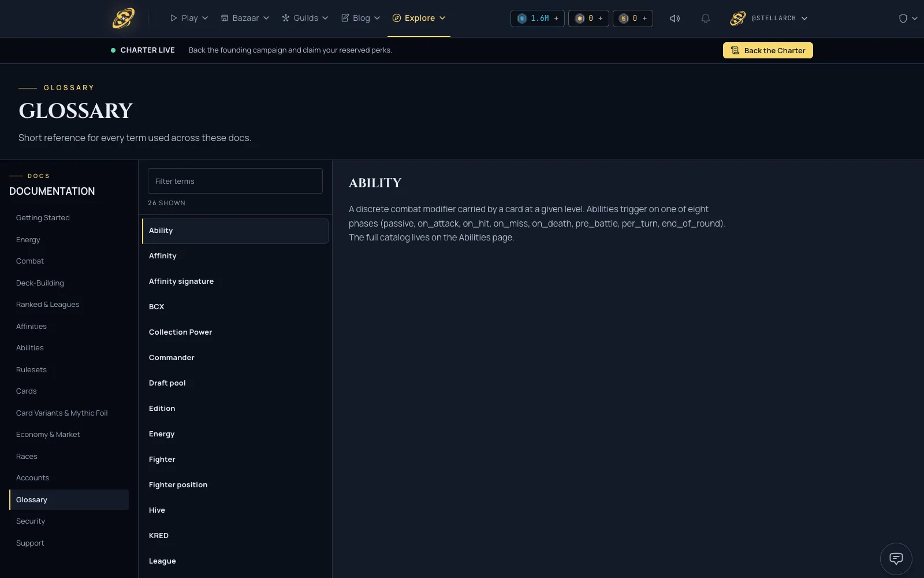Click the 1.6M currency token icon

pyautogui.click(x=522, y=18)
